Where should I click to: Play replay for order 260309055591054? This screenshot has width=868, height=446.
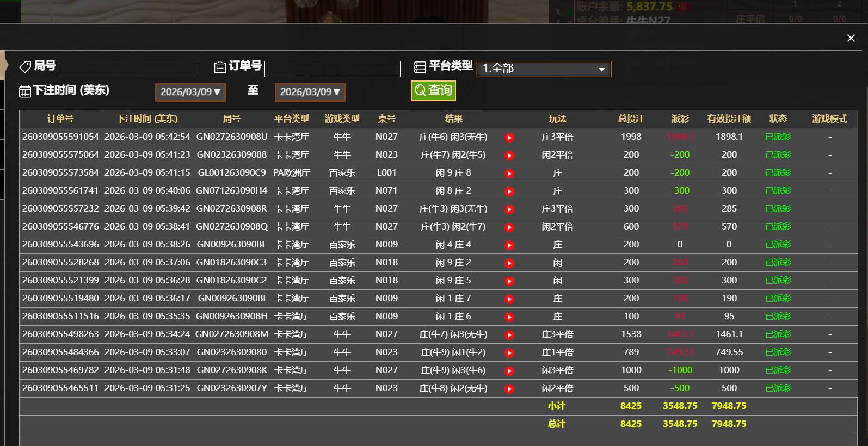point(509,138)
